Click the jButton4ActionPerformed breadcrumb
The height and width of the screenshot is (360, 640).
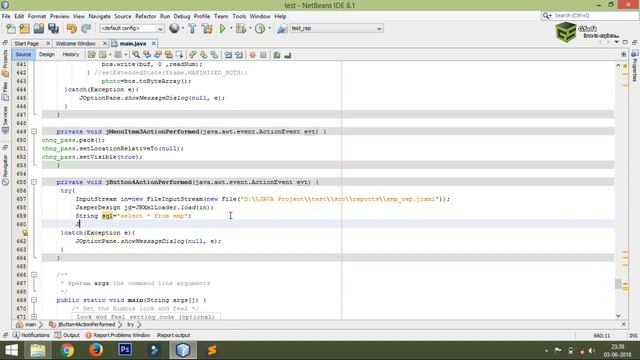[x=82, y=324]
